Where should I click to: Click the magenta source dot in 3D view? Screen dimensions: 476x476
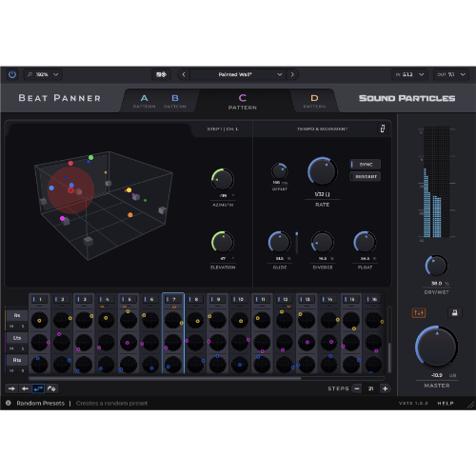pos(62,218)
